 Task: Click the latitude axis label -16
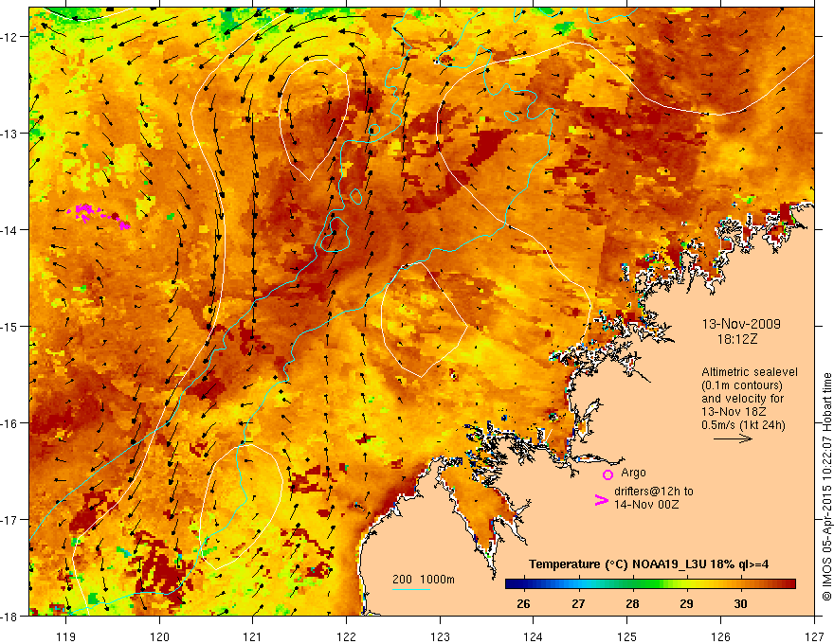[10, 423]
